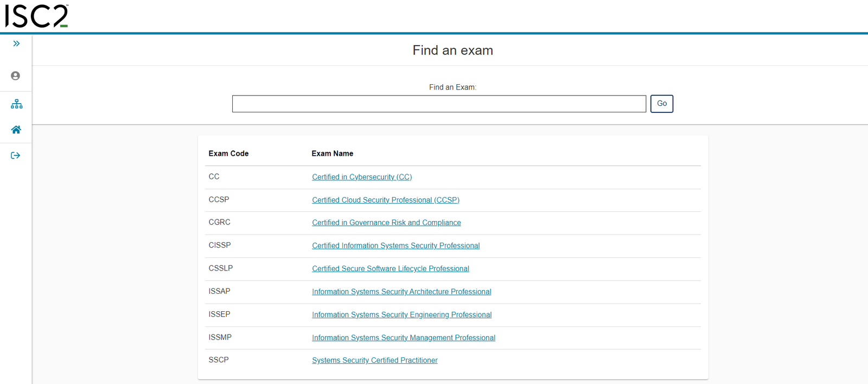Select the ISSMP exam code cell
Screen dimensions: 868x384
[x=220, y=337]
